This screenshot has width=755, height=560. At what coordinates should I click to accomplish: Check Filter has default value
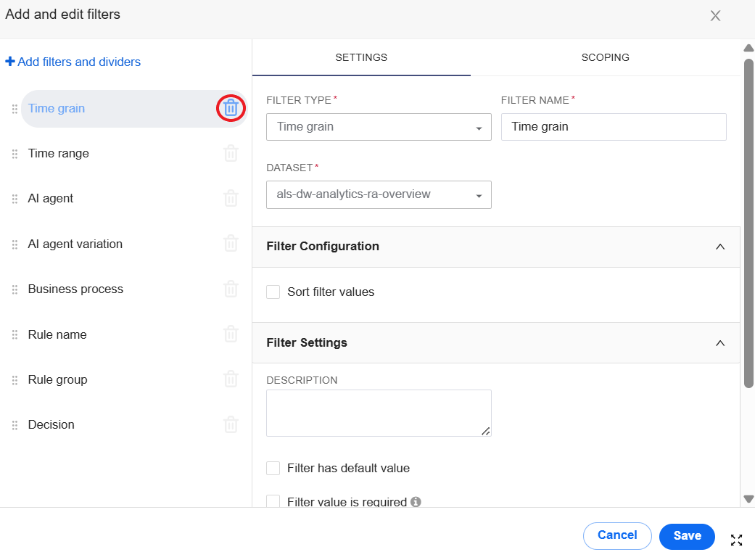[x=273, y=468]
